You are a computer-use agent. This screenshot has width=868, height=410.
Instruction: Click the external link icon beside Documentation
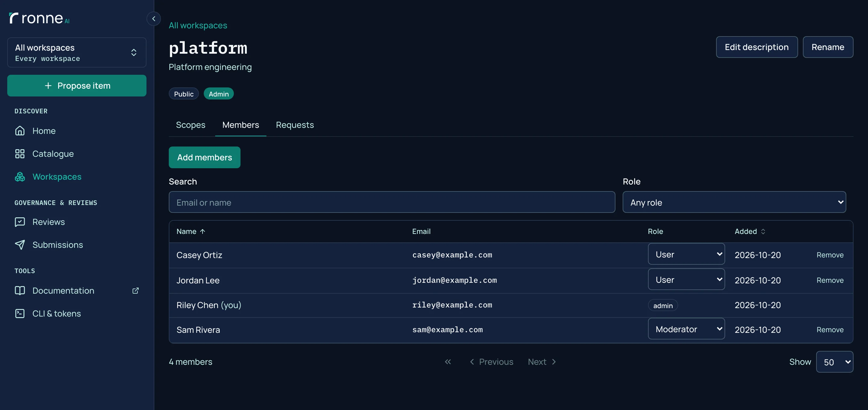point(135,291)
